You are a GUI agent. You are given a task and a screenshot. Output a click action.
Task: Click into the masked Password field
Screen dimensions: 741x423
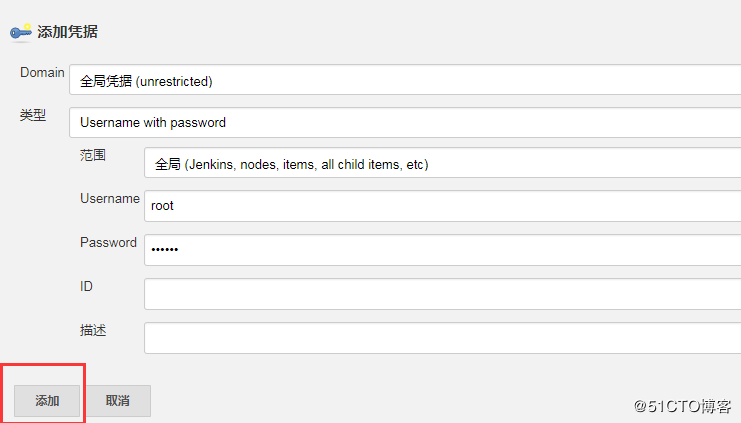(441, 249)
